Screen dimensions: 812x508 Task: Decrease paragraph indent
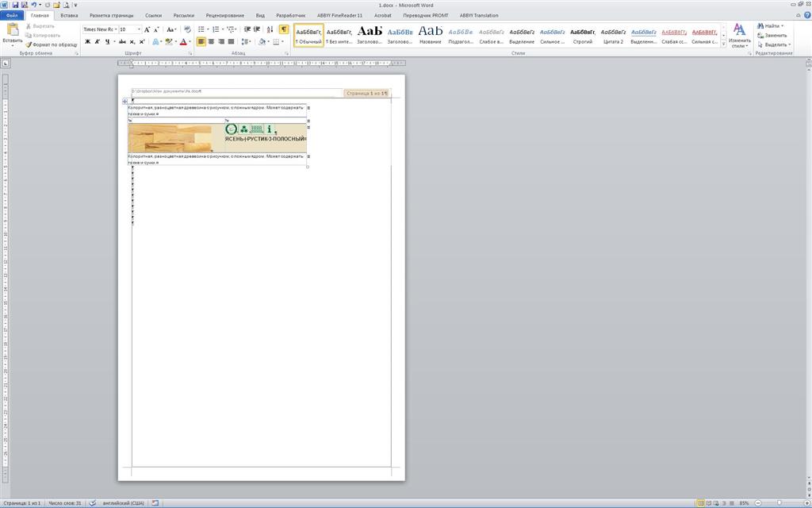(x=247, y=29)
